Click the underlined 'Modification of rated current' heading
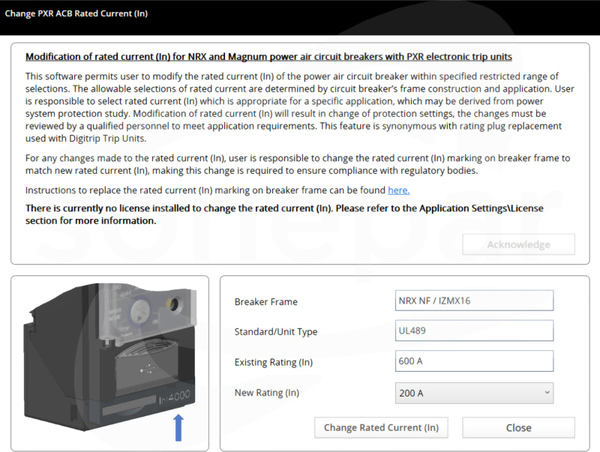Image resolution: width=600 pixels, height=452 pixels. click(269, 57)
